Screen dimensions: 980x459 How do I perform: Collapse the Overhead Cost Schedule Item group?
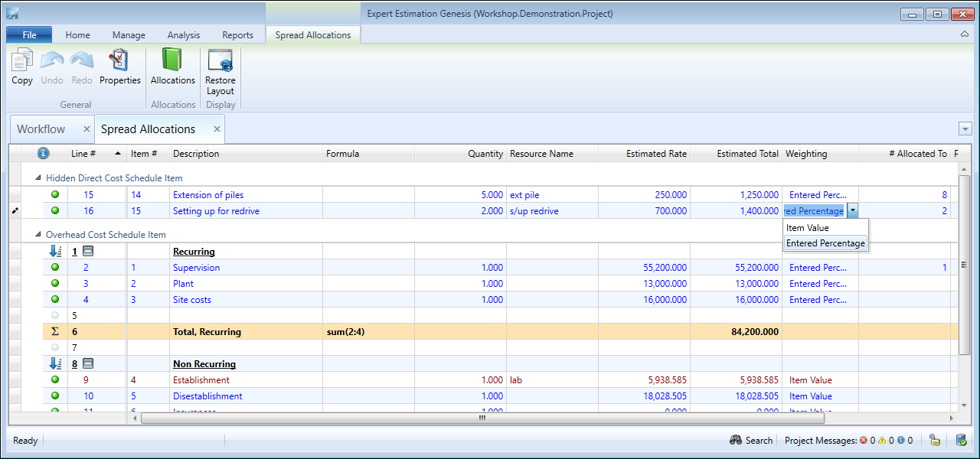pyautogui.click(x=39, y=235)
